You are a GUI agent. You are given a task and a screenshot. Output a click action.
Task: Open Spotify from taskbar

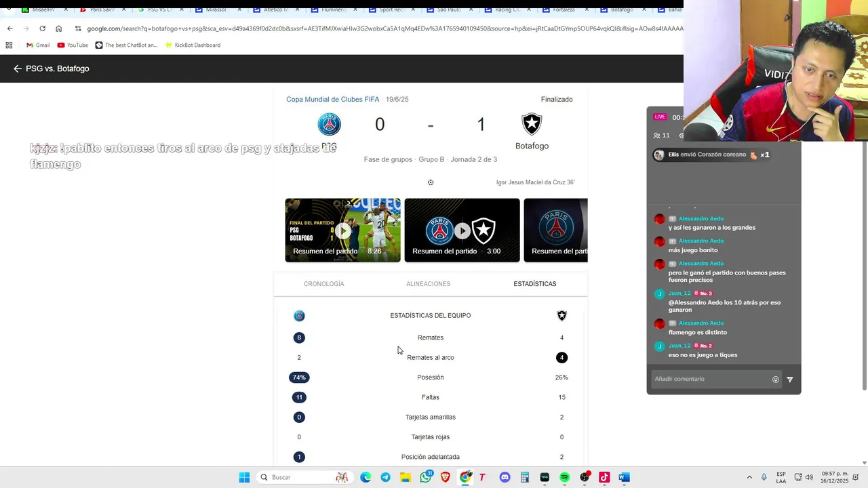564,477
